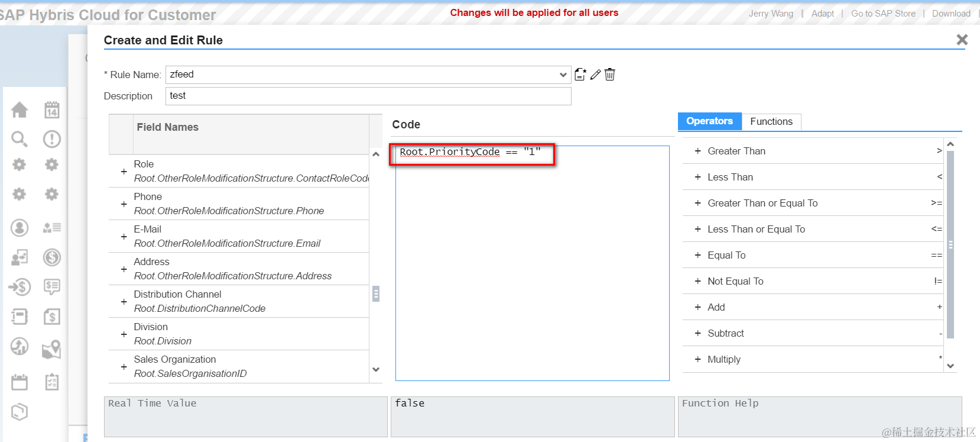Click operators list scroll down arrow
The height and width of the screenshot is (442, 980).
pos(950,366)
